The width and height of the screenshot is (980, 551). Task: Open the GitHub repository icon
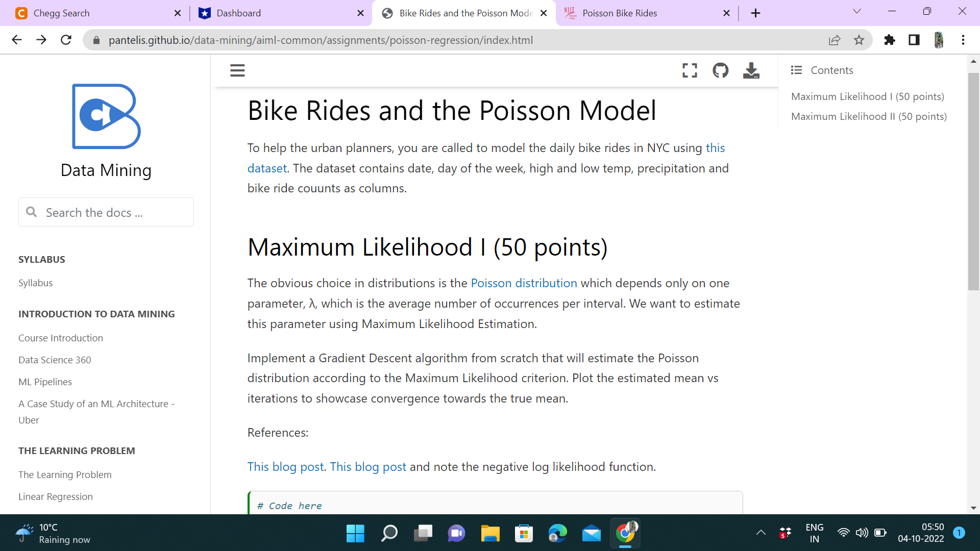721,70
